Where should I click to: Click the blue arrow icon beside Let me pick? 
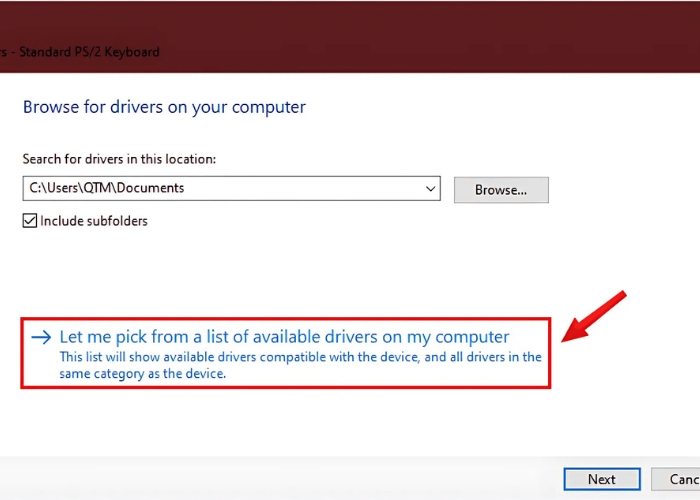pyautogui.click(x=40, y=338)
